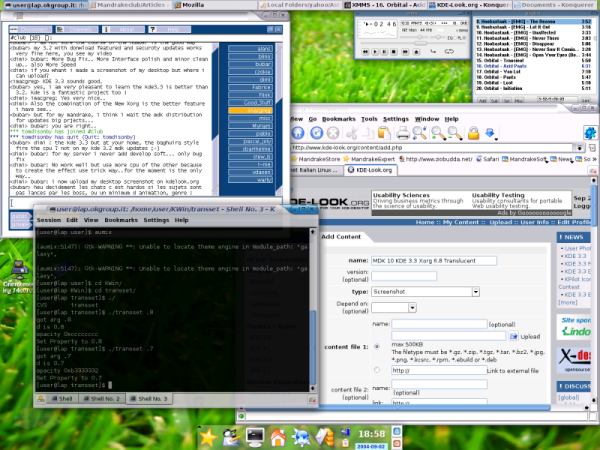
Task: Toggle the XMMS PL playlist button
Action: coord(460,38)
